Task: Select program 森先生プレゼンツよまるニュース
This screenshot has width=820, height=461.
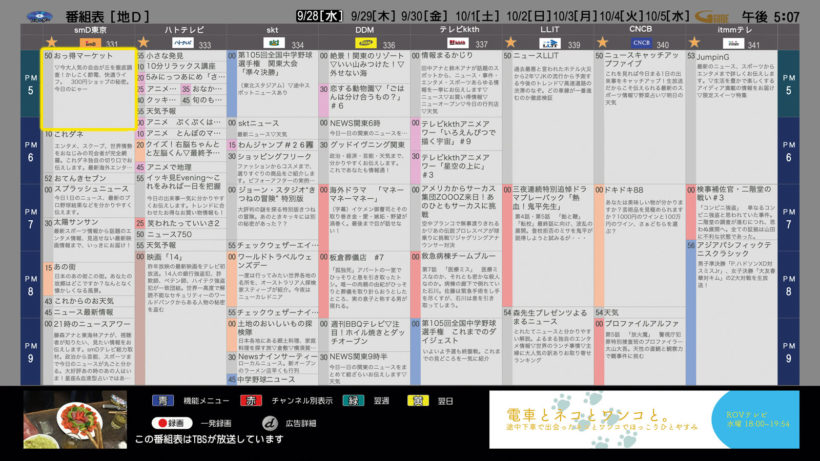Action: click(x=548, y=346)
